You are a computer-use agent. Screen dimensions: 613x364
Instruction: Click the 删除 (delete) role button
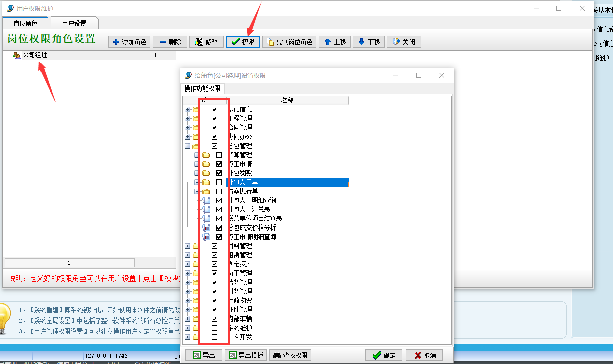click(170, 42)
